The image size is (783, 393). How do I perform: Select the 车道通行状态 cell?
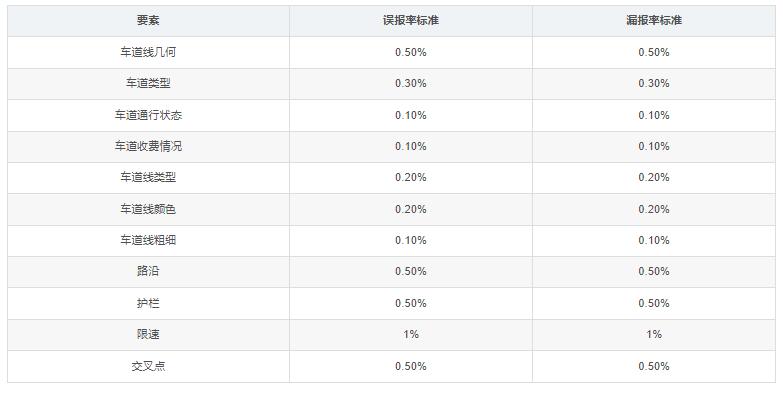(x=148, y=115)
